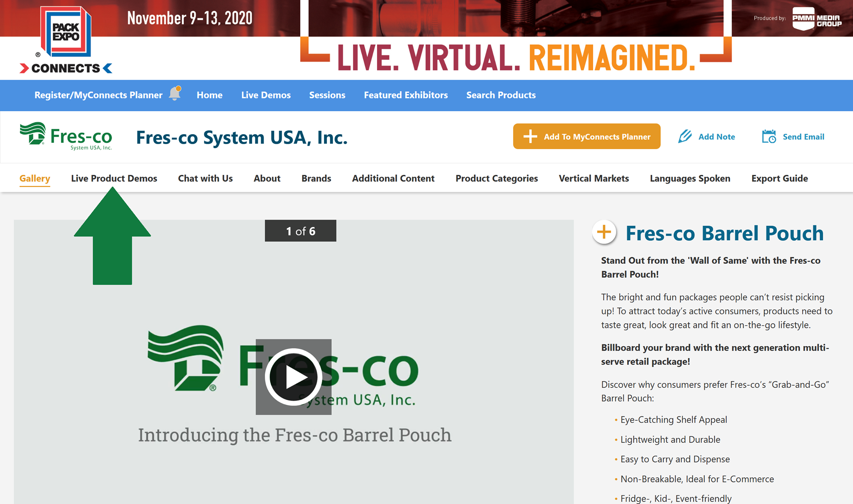This screenshot has width=853, height=504.
Task: Click the calendar Send Email icon
Action: click(x=769, y=136)
